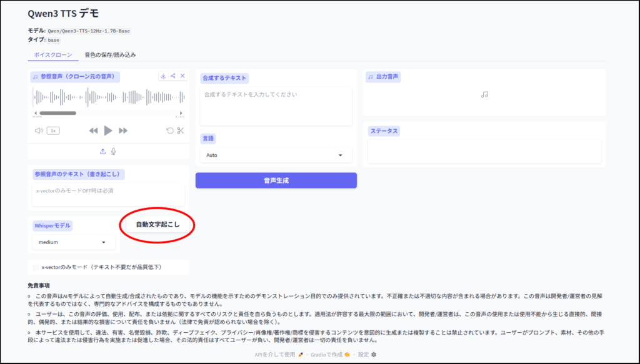Download the reference audio file
The image size is (640, 364).
click(163, 76)
